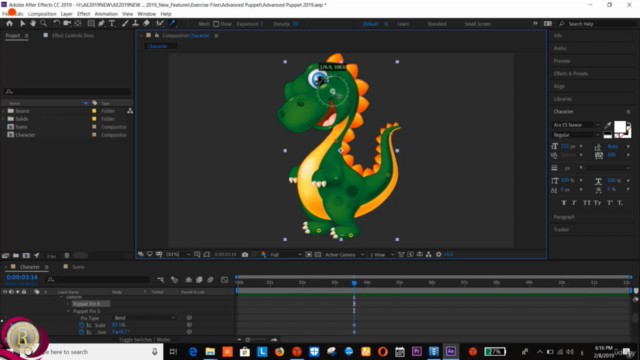Open the Effect menu
Image resolution: width=640 pixels, height=360 pixels.
coord(83,14)
